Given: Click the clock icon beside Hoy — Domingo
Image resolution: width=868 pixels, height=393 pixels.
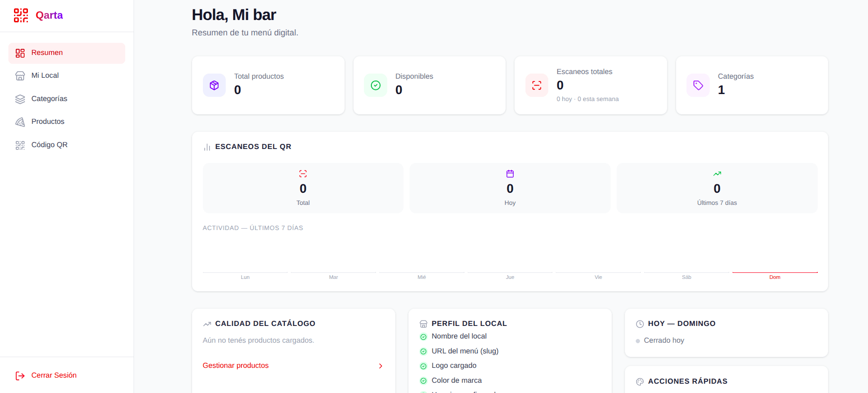Looking at the screenshot, I should [640, 324].
